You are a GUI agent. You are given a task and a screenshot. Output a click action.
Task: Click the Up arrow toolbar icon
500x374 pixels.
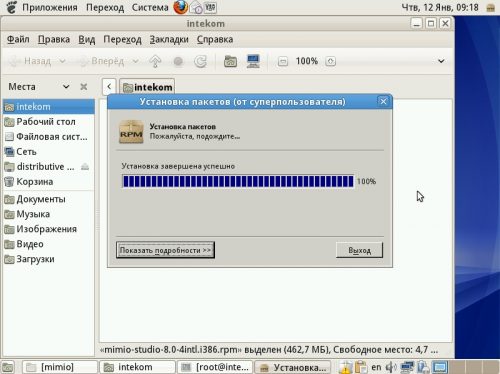tap(155, 61)
